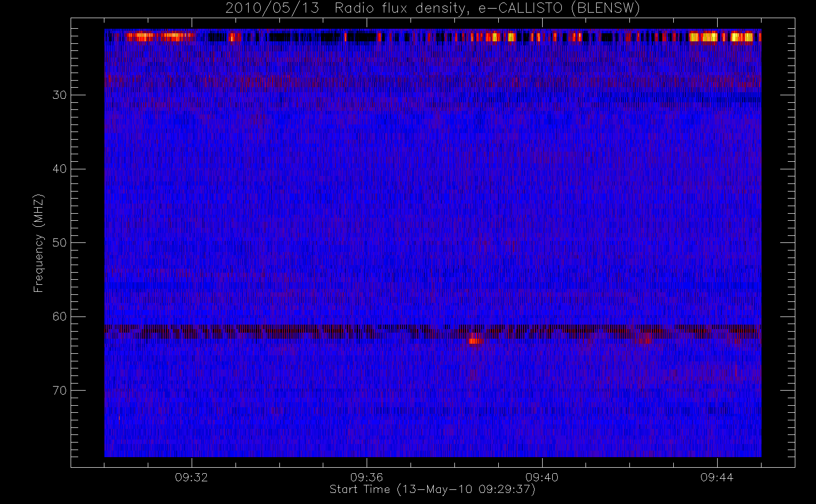The width and height of the screenshot is (816, 504).
Task: Click the 'Frequency (MHZ)' axis label
Action: [38, 243]
